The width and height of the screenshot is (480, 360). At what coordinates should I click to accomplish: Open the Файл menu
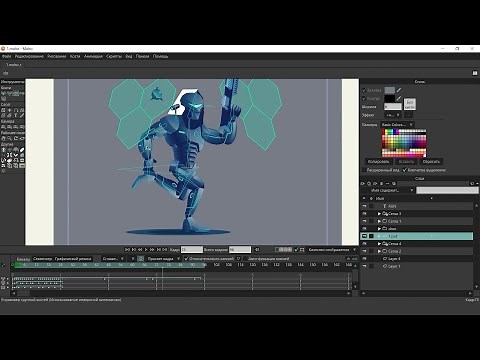coord(6,56)
